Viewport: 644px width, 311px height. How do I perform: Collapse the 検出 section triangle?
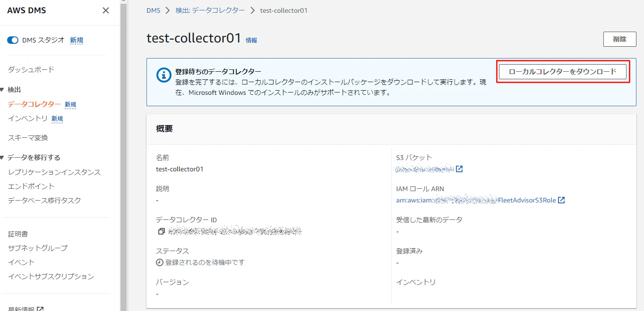pos(3,90)
